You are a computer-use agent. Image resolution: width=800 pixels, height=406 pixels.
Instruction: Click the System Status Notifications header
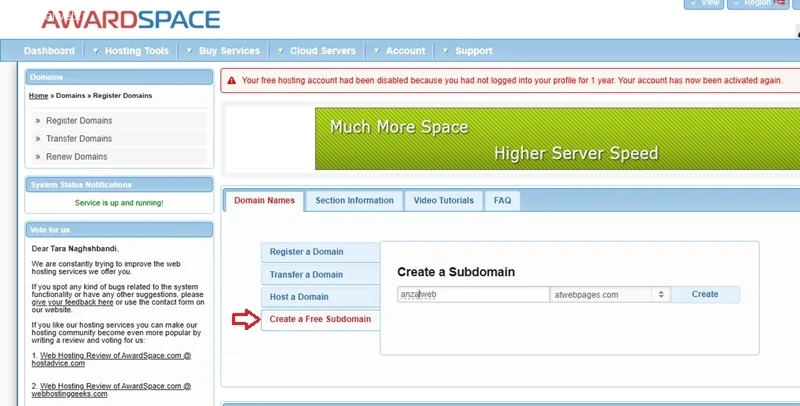click(119, 185)
